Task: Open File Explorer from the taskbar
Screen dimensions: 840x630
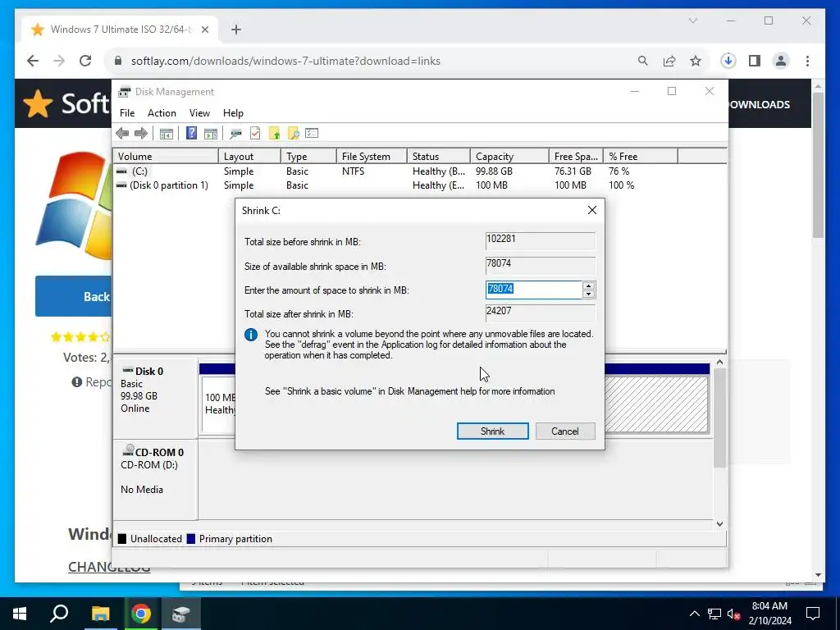Action: [x=100, y=614]
